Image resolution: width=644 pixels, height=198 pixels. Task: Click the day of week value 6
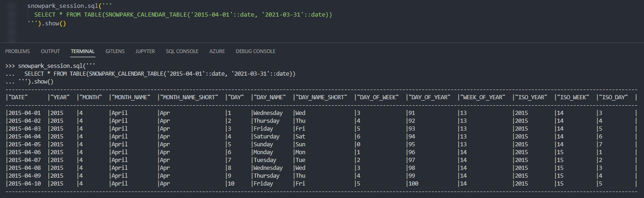358,136
